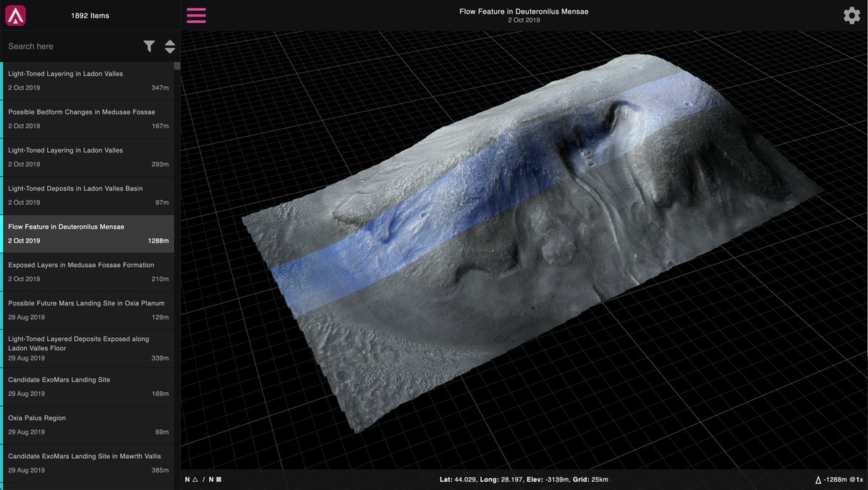Open the Oxia Palus Region item
This screenshot has height=490, width=868.
(88, 426)
